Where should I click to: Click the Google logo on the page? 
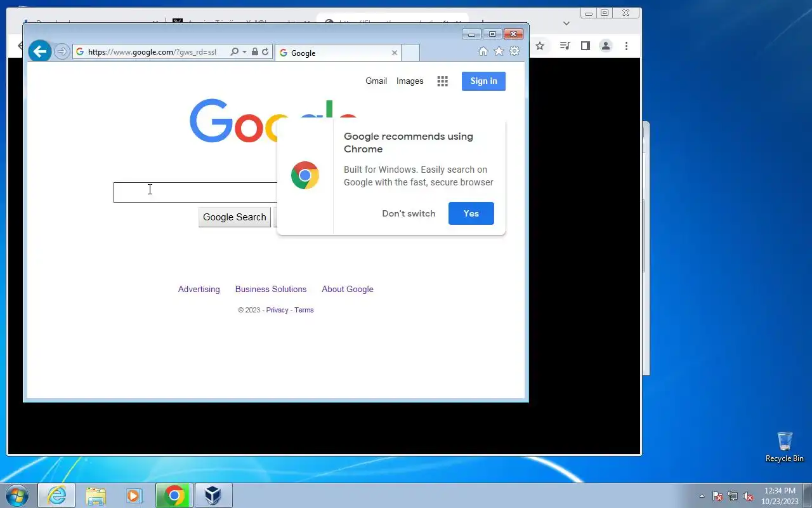tap(273, 121)
